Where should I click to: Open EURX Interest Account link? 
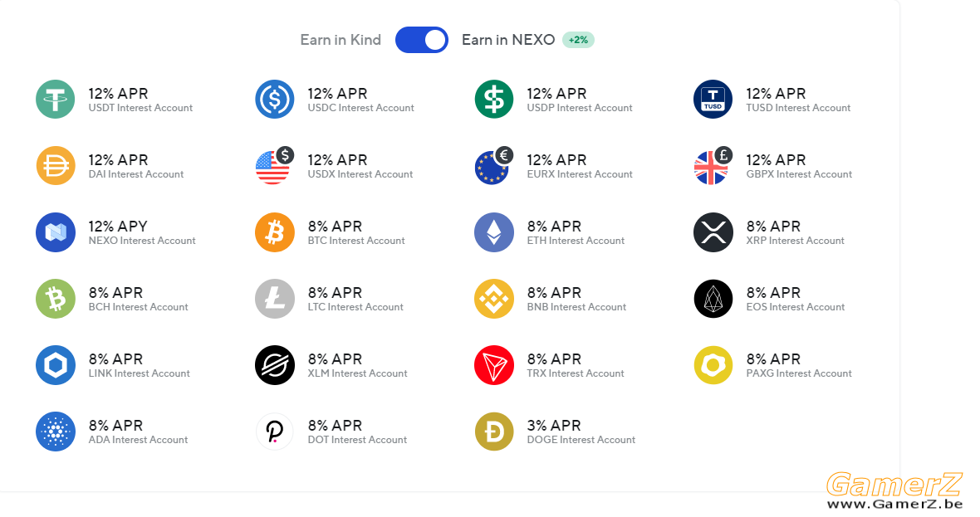[580, 174]
